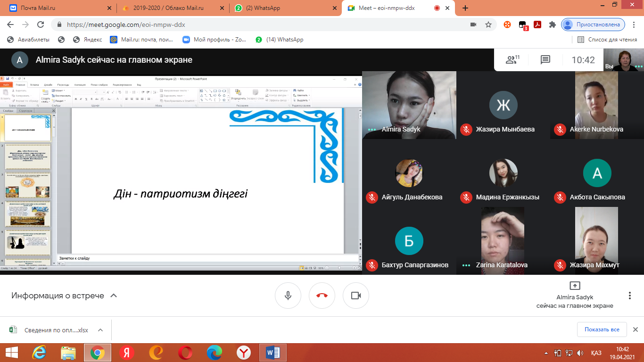644x362 pixels.
Task: Launch Microsoft Word from taskbar
Action: 273,353
